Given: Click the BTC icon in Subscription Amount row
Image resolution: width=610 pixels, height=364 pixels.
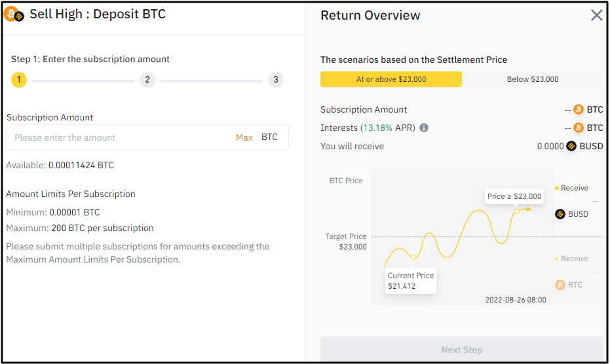Looking at the screenshot, I should pyautogui.click(x=579, y=109).
